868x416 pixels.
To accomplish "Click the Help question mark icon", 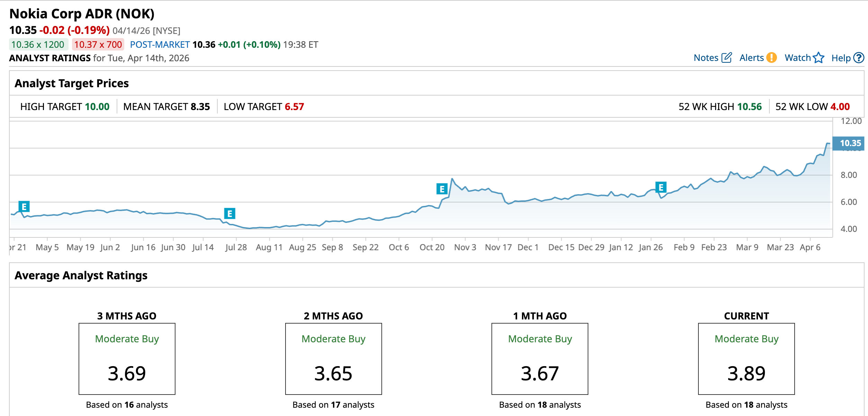I will (859, 57).
